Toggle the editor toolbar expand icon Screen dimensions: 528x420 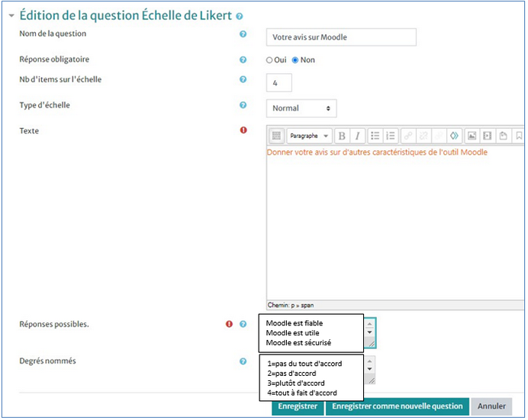click(x=276, y=136)
